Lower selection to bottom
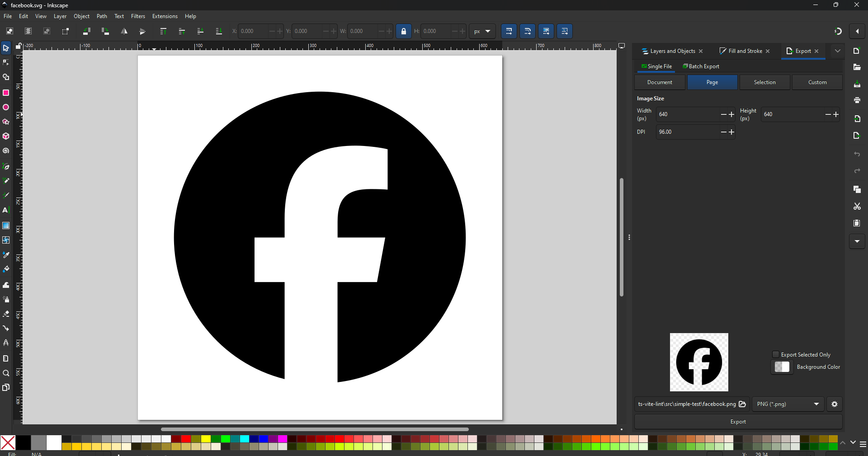This screenshot has height=456, width=868. 219,31
